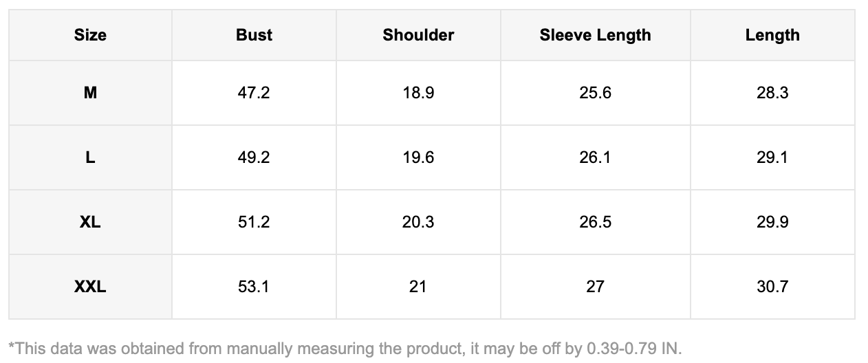The width and height of the screenshot is (868, 363).
Task: Select the Length column header
Action: coord(772,35)
